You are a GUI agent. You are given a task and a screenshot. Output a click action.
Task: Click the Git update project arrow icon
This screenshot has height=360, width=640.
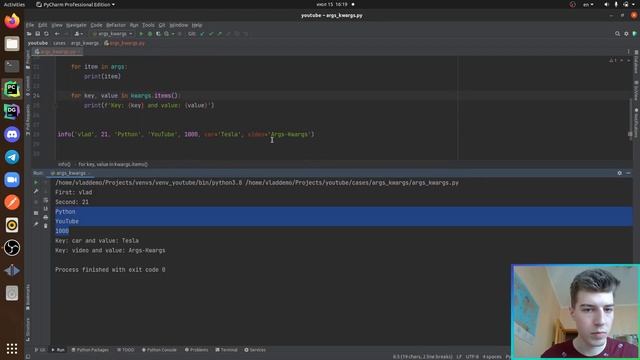point(202,34)
